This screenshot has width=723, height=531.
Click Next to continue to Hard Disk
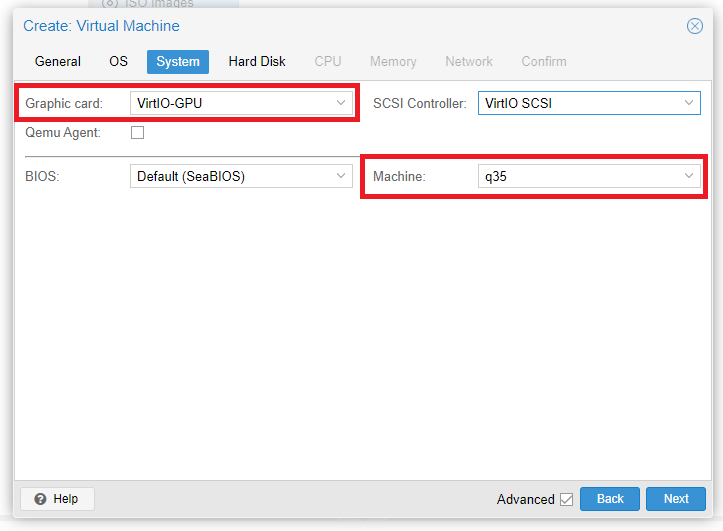point(676,499)
